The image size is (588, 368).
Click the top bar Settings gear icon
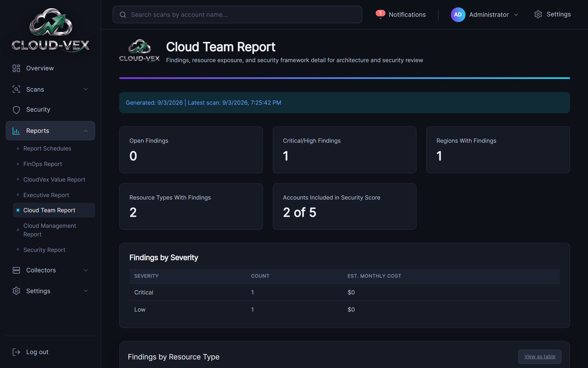click(538, 14)
